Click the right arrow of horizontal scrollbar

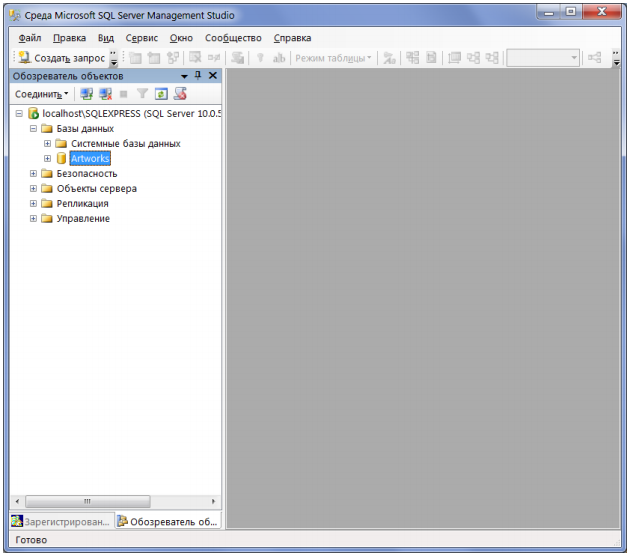[x=213, y=501]
